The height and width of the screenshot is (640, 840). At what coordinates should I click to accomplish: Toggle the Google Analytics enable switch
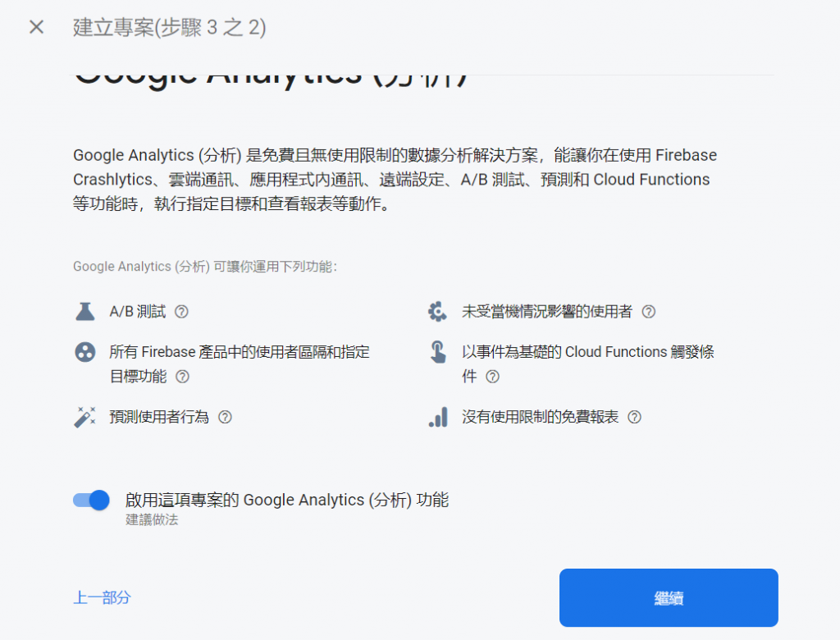92,500
